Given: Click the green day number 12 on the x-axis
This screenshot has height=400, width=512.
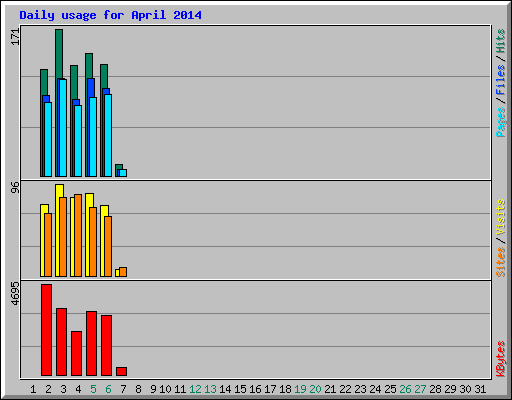Looking at the screenshot, I should tap(195, 389).
